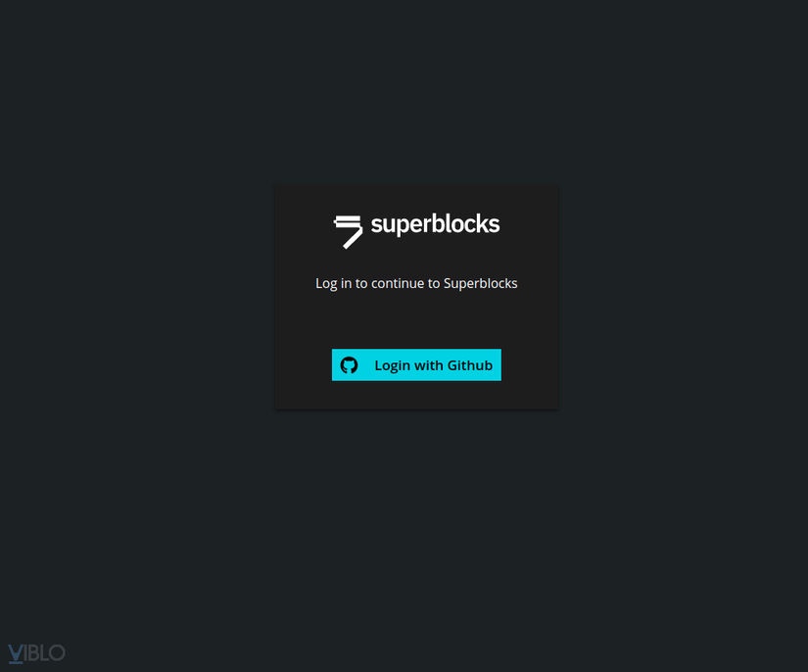808x672 pixels.
Task: Click the "Login with Github" label text
Action: 433,365
